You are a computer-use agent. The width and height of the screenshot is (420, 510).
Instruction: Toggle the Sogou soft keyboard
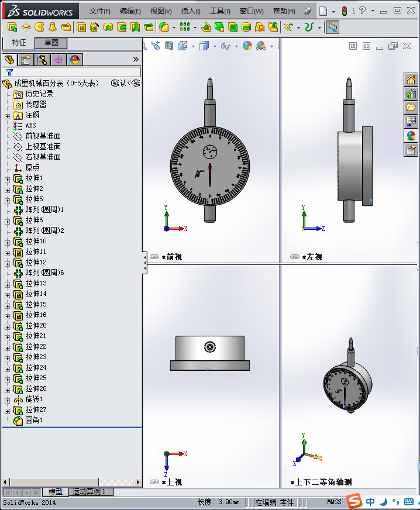[x=409, y=502]
